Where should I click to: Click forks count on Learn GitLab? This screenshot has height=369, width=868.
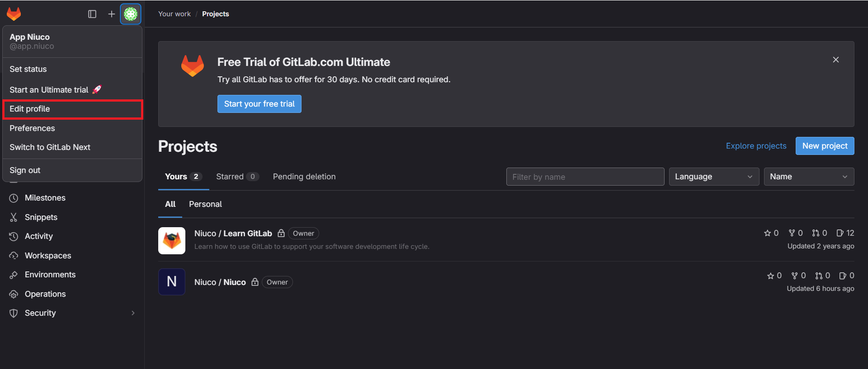point(796,233)
